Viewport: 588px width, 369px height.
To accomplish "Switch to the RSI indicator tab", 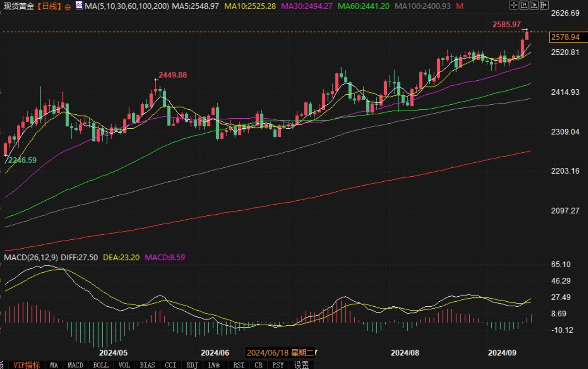I will [x=239, y=365].
